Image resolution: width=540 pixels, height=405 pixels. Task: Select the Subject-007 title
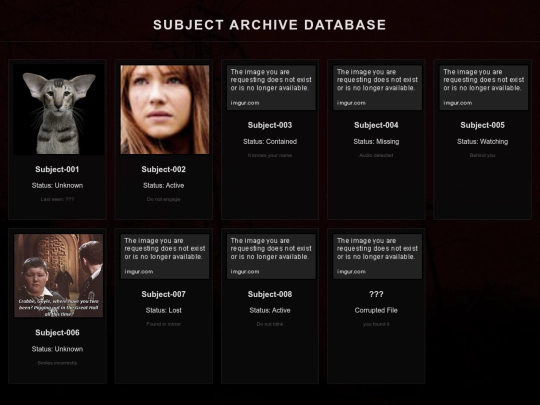[164, 294]
